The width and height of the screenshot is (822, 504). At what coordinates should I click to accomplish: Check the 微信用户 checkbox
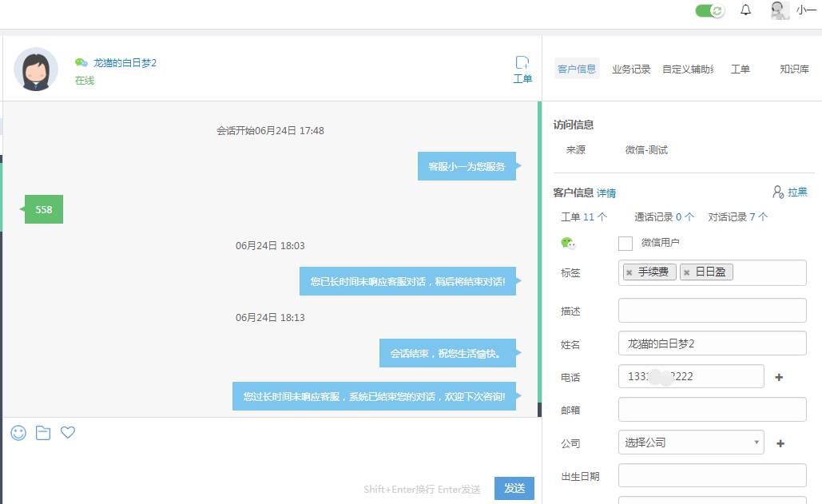(x=625, y=243)
